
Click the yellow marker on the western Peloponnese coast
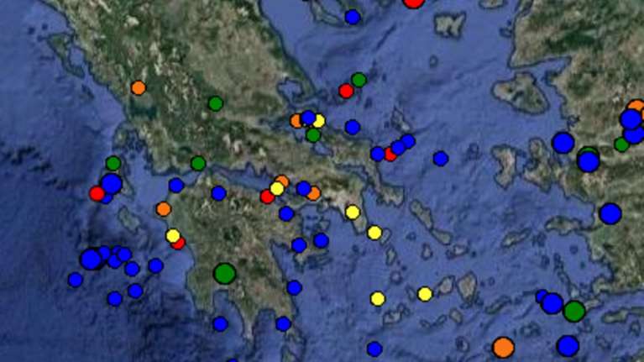click(173, 236)
